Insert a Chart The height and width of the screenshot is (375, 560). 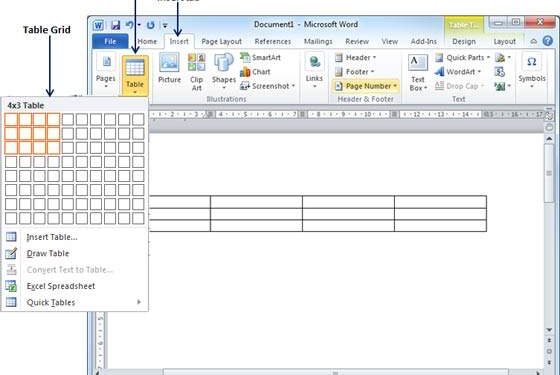click(x=255, y=72)
